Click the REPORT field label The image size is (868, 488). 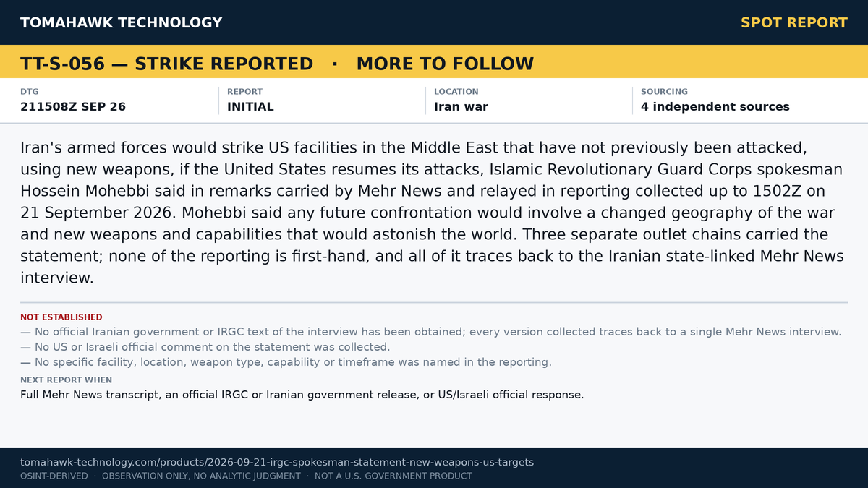pos(244,92)
